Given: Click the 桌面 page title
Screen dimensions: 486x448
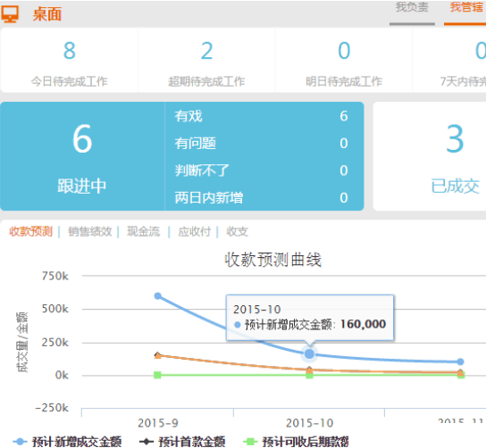Looking at the screenshot, I should tap(47, 14).
